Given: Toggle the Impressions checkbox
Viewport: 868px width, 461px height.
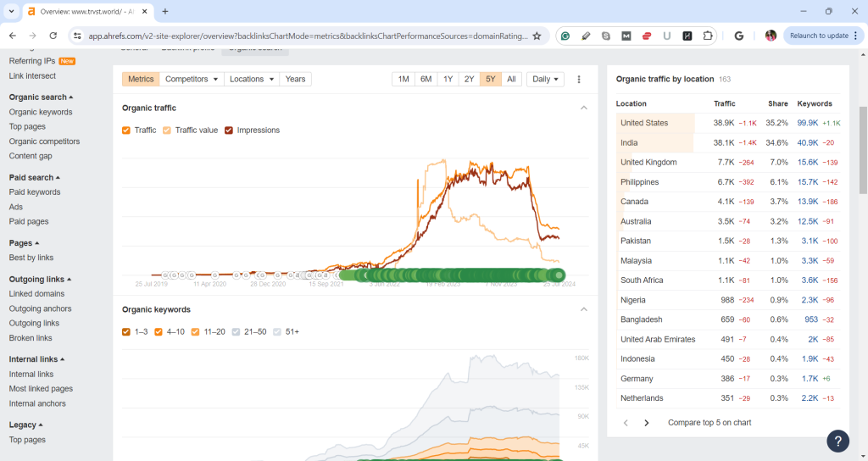Looking at the screenshot, I should [229, 131].
